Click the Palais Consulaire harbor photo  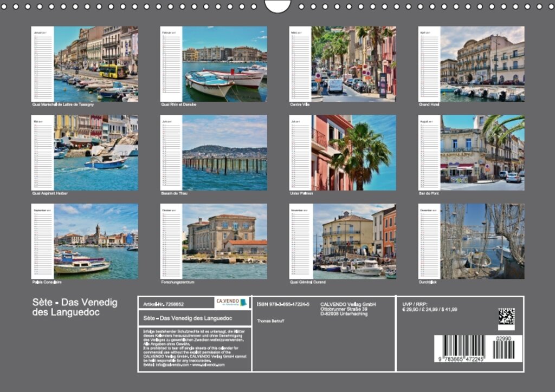pos(96,241)
